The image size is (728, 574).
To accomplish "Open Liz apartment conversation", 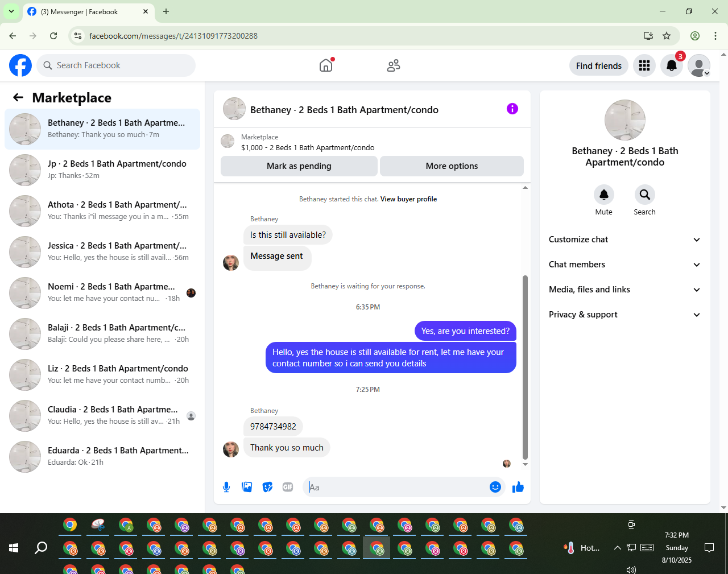I will 102,374.
